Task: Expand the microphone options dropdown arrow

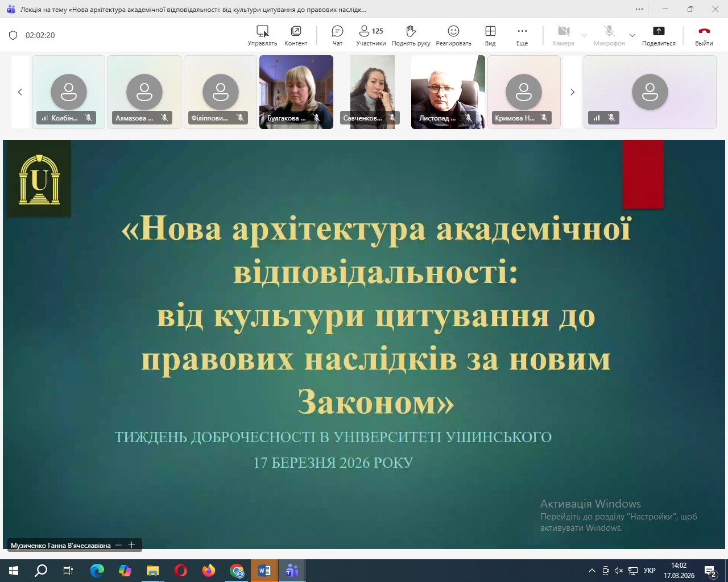Action: (x=632, y=36)
